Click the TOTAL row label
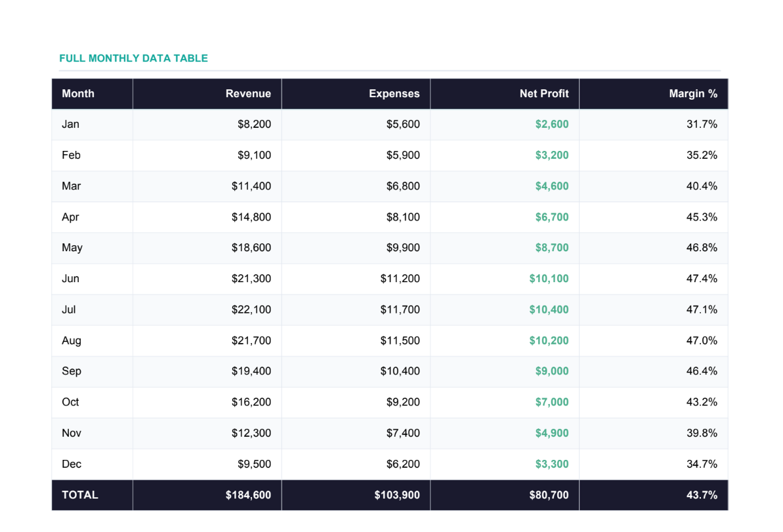 point(80,495)
